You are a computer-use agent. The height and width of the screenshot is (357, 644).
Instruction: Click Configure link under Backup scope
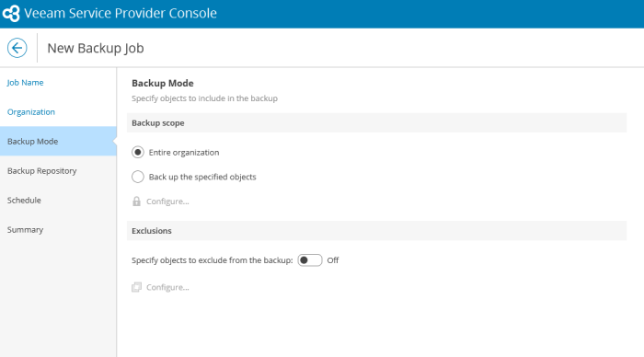(167, 202)
